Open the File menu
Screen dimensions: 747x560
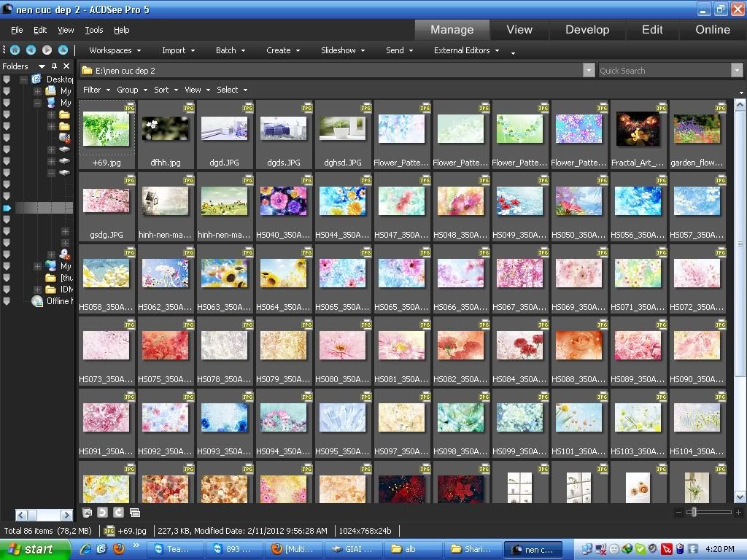[17, 30]
